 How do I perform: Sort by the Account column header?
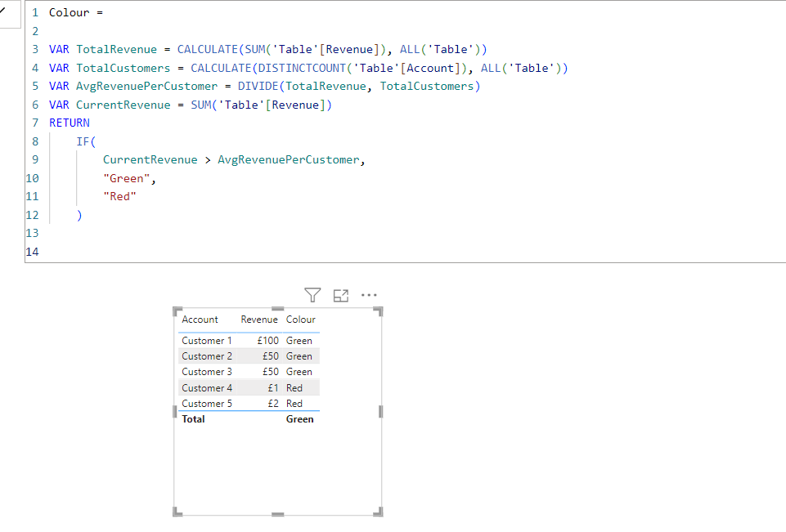click(x=200, y=320)
